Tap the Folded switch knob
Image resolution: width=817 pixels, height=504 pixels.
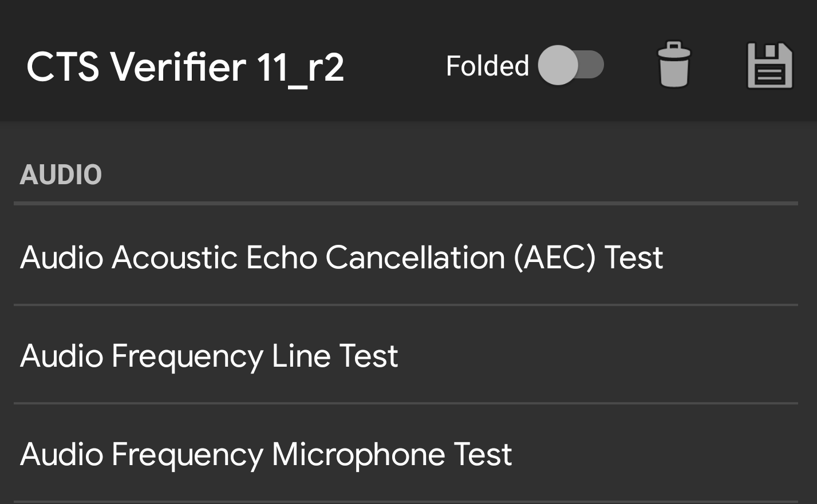(558, 65)
